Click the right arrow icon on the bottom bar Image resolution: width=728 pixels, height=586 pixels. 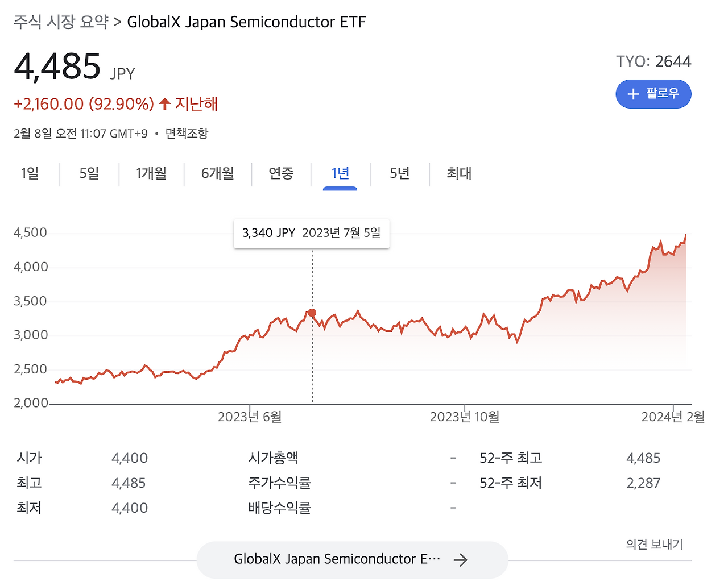[462, 559]
